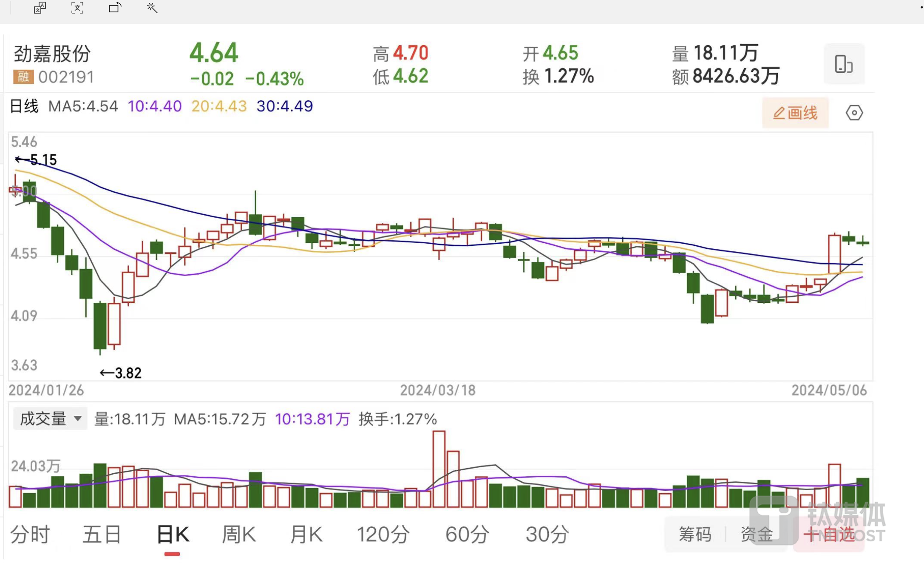The image size is (924, 563).
Task: Switch to the 五日 tab
Action: 101,534
